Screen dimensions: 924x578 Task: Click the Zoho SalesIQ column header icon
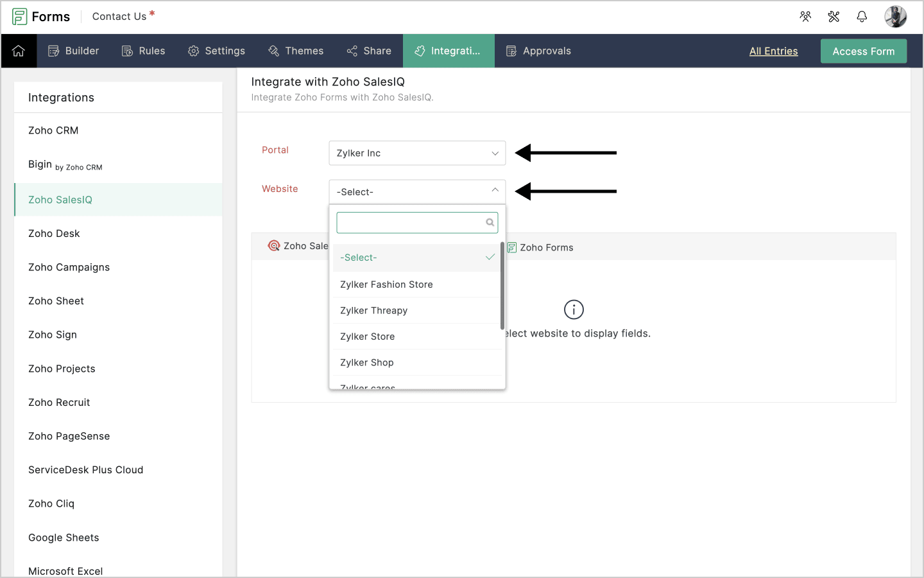click(x=274, y=246)
